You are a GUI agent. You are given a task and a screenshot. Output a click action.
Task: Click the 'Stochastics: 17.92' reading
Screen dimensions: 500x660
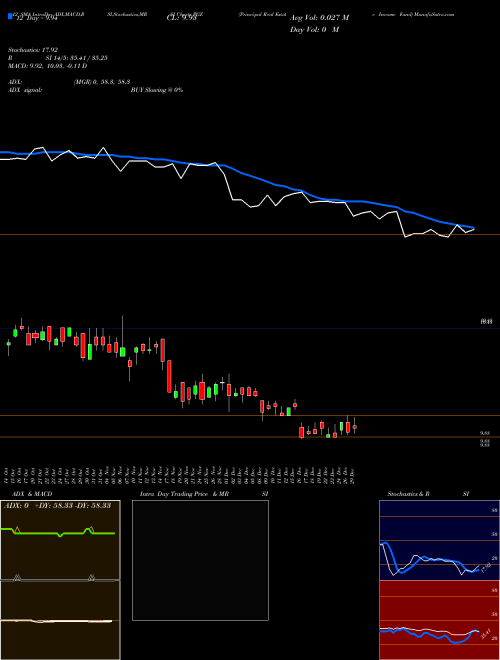pyautogui.click(x=33, y=50)
